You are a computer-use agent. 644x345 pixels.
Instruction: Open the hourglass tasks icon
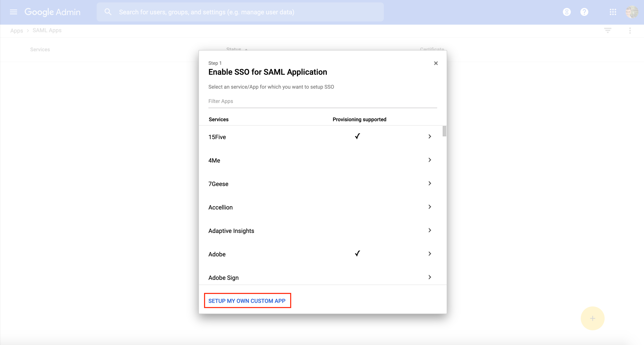tap(567, 12)
